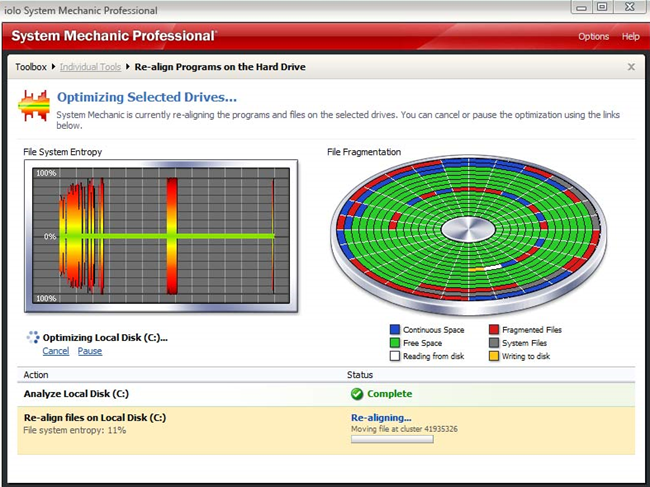Click the yellow Writing to disk swatch
The height and width of the screenshot is (487, 650).
pos(494,356)
